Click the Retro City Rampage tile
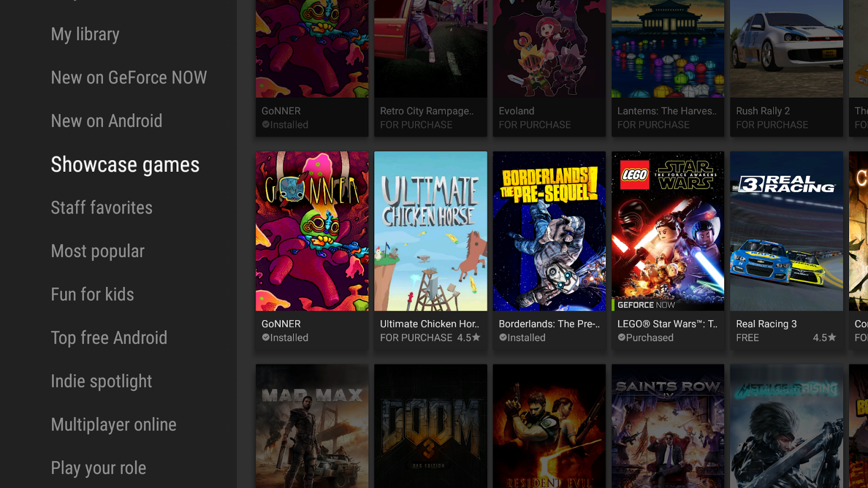Image resolution: width=868 pixels, height=488 pixels. [x=431, y=68]
